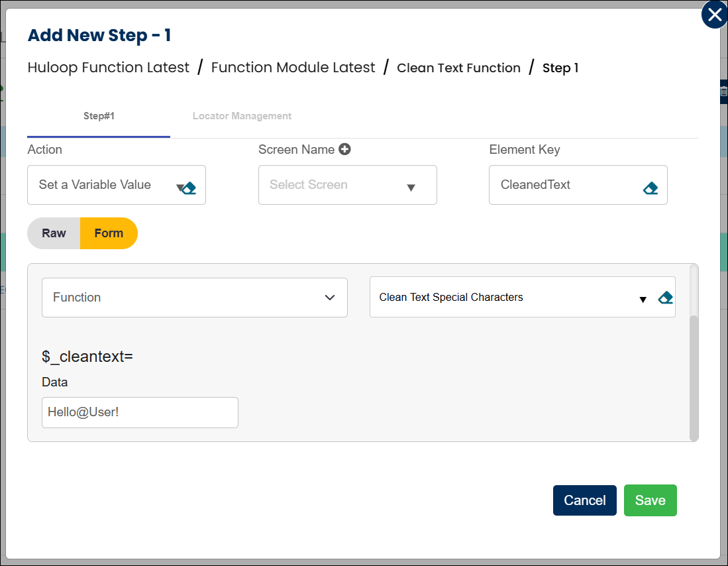The height and width of the screenshot is (566, 728).
Task: Open the Set a Variable Value dropdown
Action: point(106,185)
